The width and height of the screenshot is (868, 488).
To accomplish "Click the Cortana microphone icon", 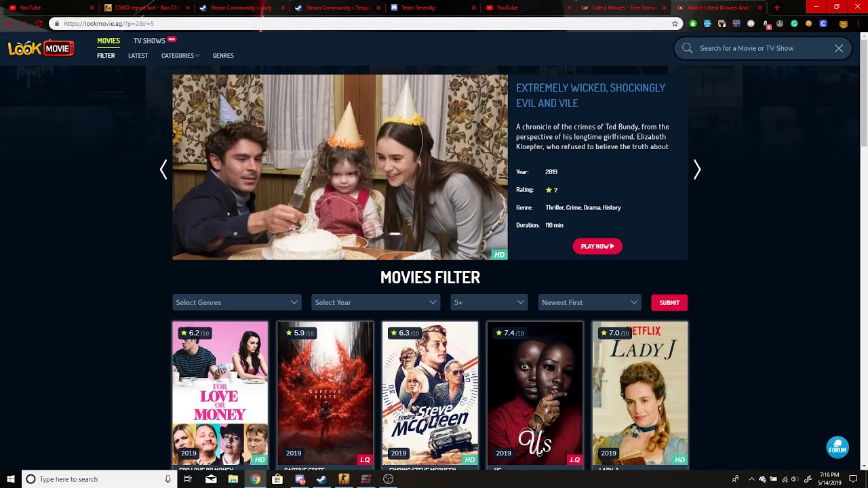I will [167, 479].
